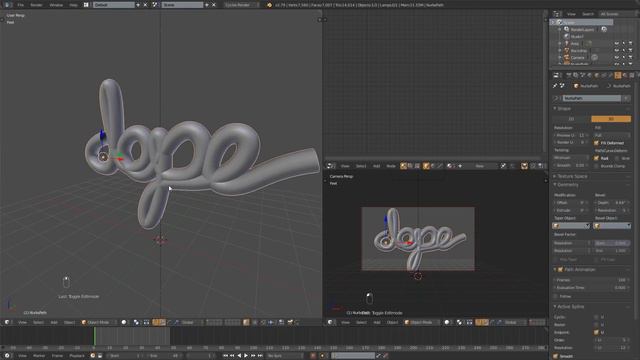The width and height of the screenshot is (640, 360).
Task: Open the Render menu in top bar
Action: point(36,5)
